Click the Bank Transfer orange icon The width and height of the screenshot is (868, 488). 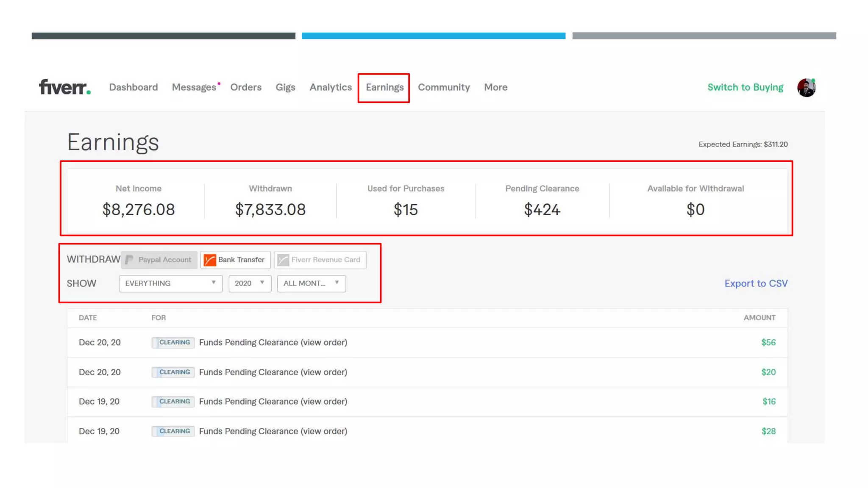coord(210,260)
